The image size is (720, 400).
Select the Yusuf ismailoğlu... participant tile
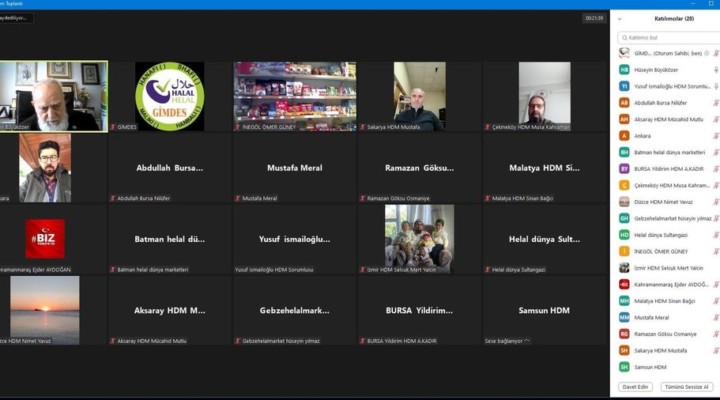click(x=295, y=239)
